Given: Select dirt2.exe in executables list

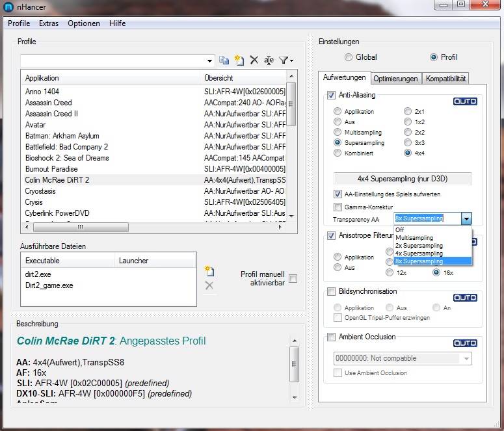Looking at the screenshot, I should tap(38, 274).
